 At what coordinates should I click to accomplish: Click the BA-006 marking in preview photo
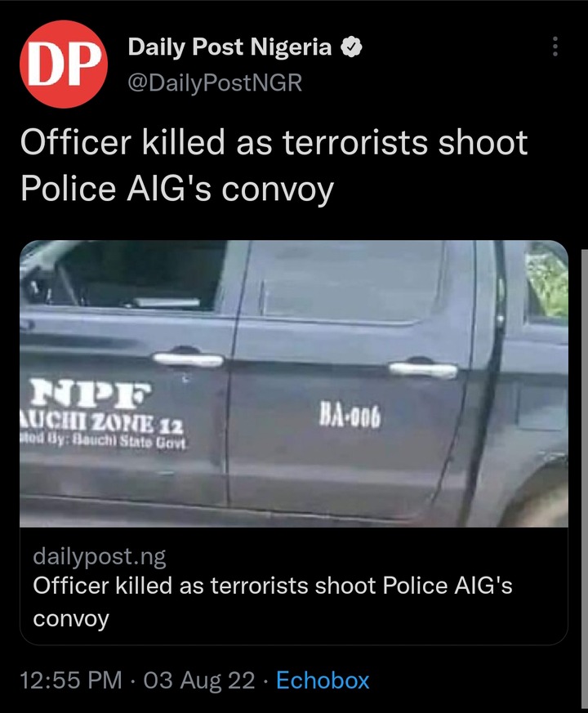click(350, 415)
